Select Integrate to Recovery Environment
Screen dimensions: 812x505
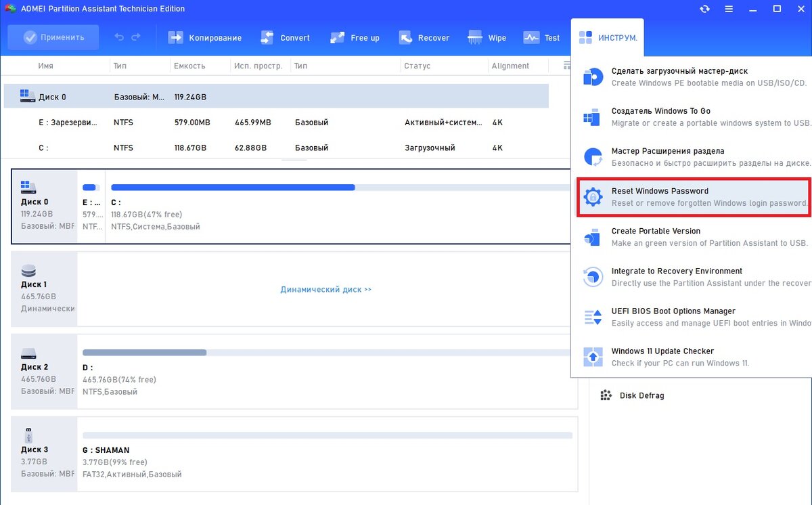692,277
